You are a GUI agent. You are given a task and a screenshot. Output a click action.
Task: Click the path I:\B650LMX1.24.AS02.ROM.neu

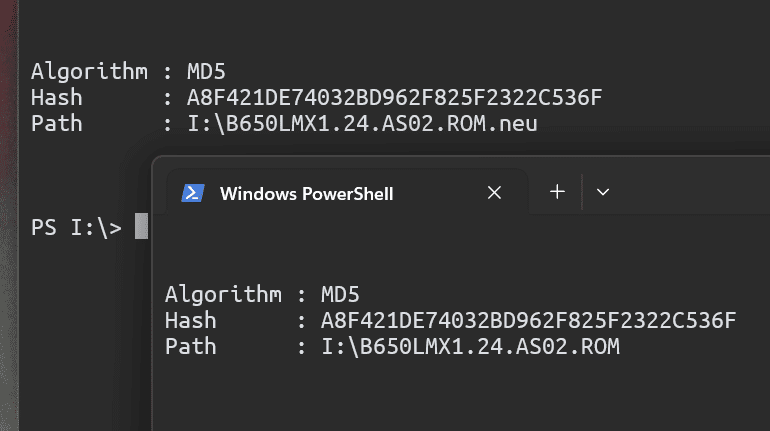coord(362,124)
